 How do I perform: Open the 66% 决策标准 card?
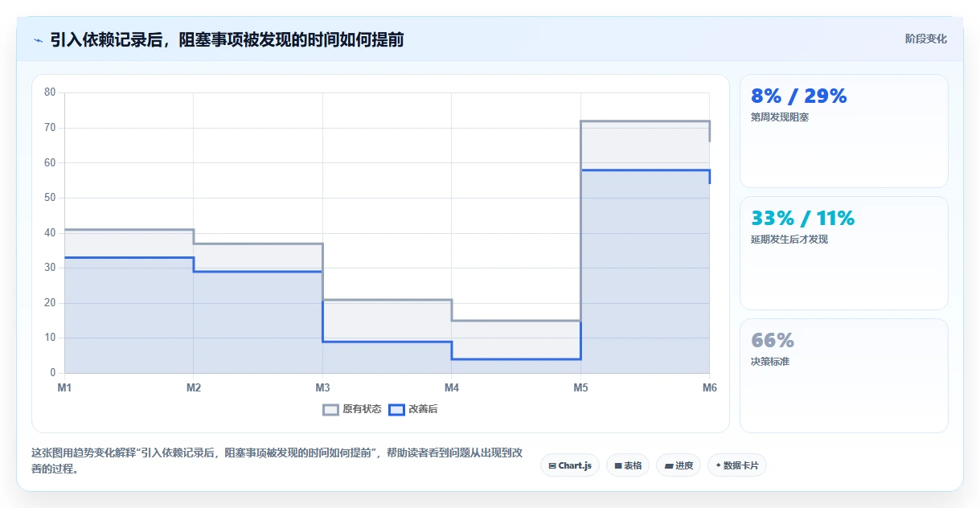(844, 375)
